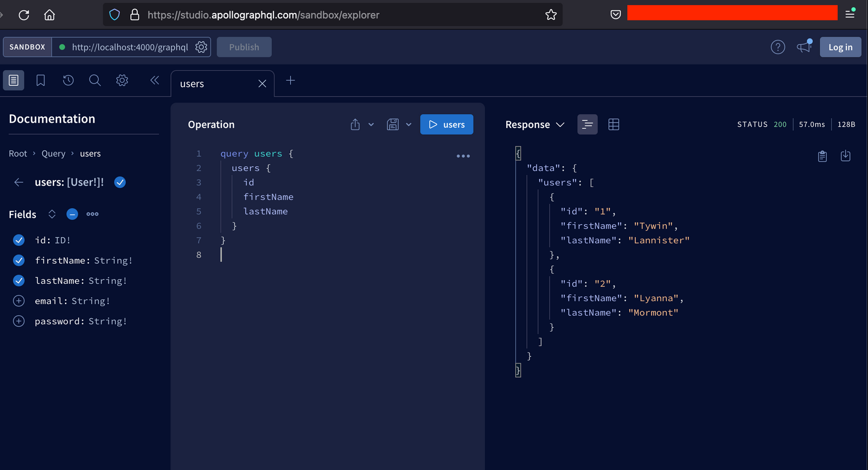The image size is (868, 470).
Task: Collapse the root JSON response brace
Action: tap(518, 154)
